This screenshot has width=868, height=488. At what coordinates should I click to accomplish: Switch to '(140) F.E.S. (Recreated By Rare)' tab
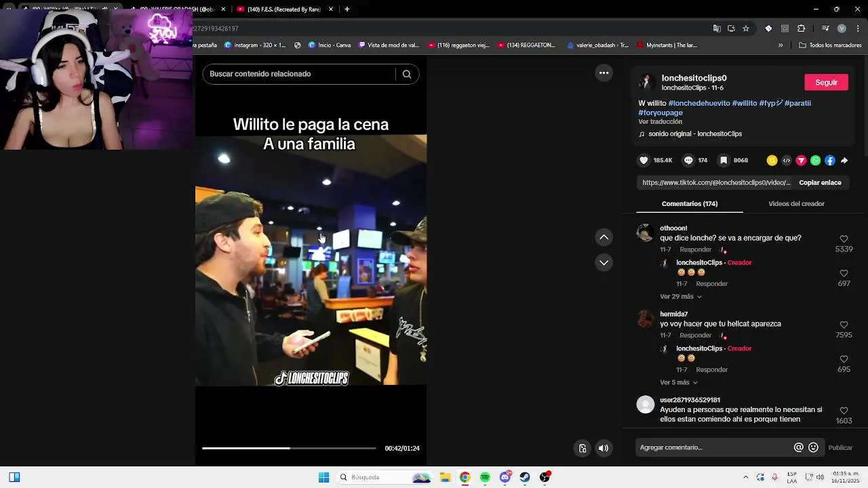point(284,9)
